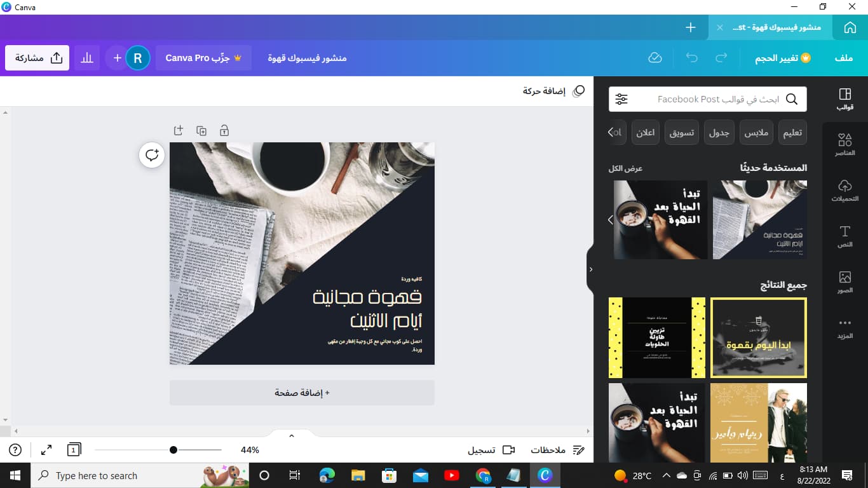Open template filter options beside the search bar
Viewport: 868px width, 488px height.
click(621, 99)
